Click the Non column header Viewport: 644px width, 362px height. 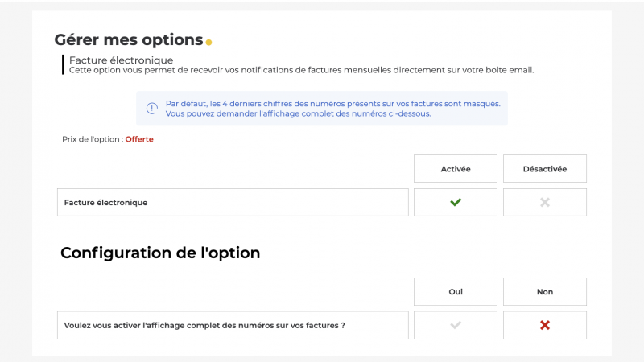(x=545, y=292)
